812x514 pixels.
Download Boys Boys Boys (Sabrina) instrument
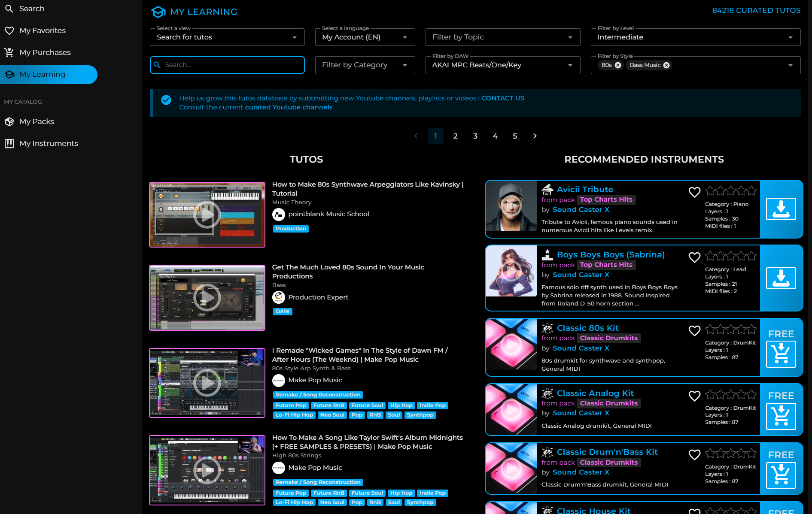click(x=781, y=278)
